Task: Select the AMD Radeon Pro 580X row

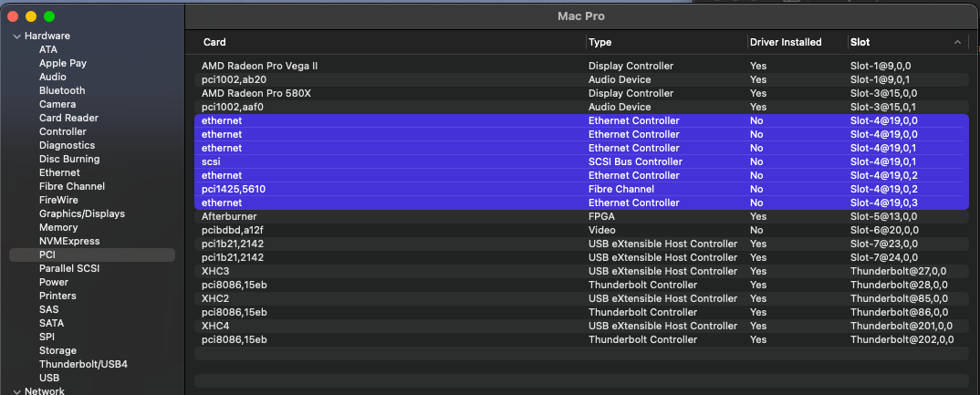Action: click(x=256, y=93)
